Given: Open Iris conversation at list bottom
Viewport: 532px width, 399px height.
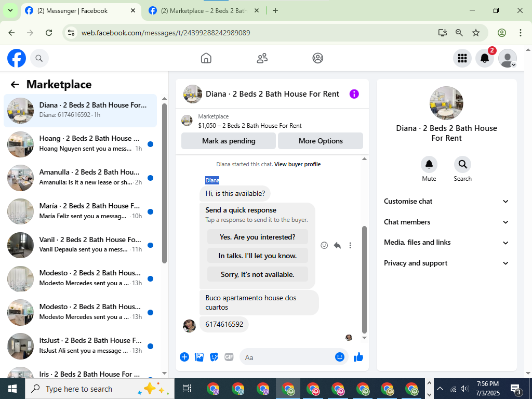Looking at the screenshot, I should tap(80, 373).
